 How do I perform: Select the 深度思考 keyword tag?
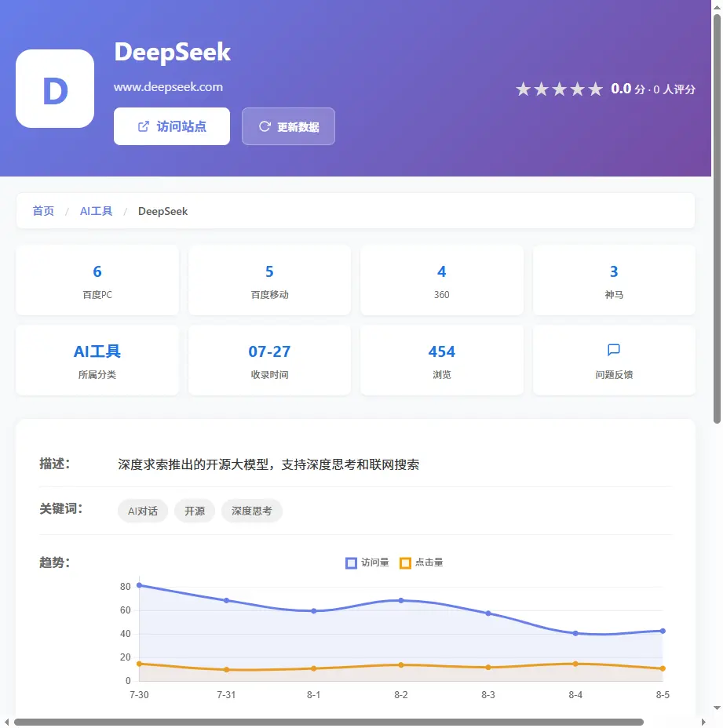tap(252, 511)
